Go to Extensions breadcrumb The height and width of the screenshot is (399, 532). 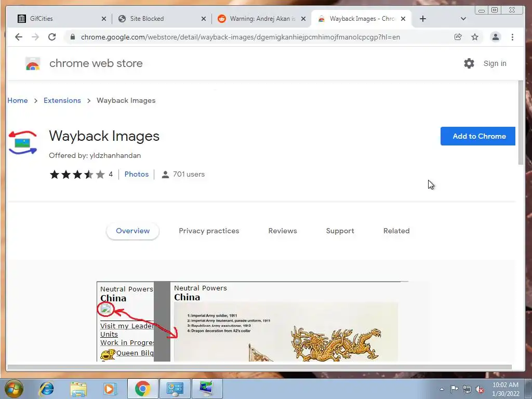click(x=62, y=100)
